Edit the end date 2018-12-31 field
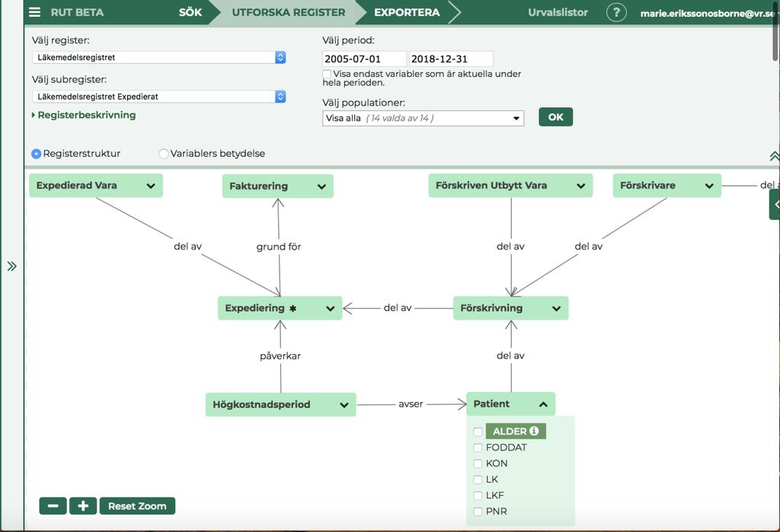This screenshot has height=532, width=780. pos(451,59)
